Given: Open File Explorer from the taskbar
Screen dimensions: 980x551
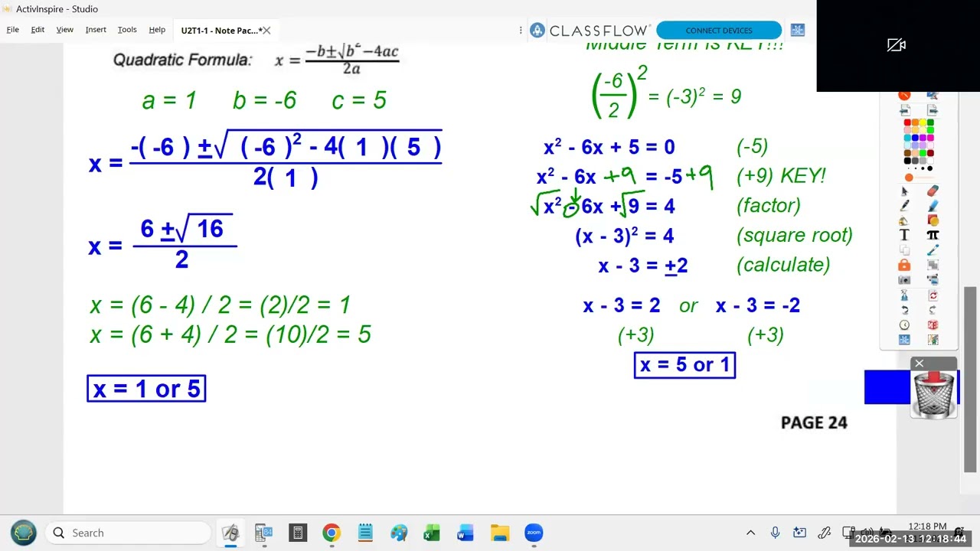Looking at the screenshot, I should (500, 533).
